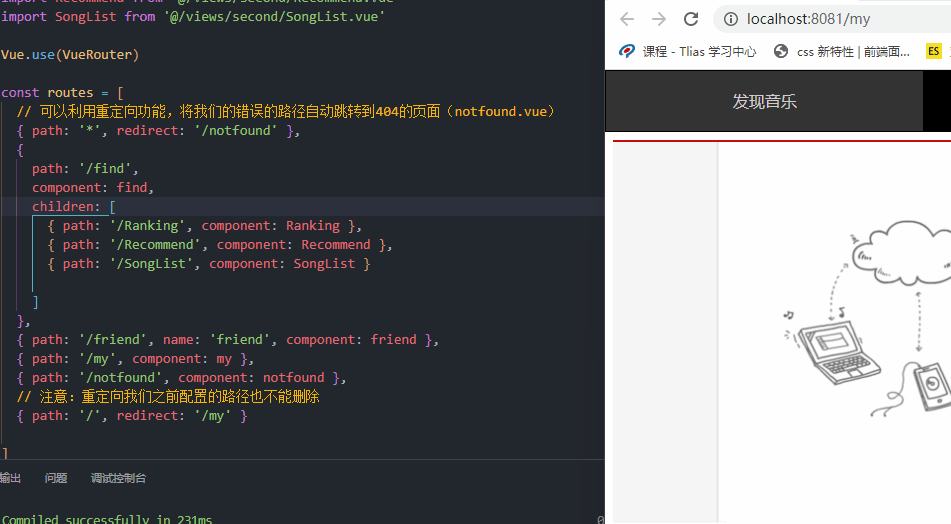Go forward in the browser
951x524 pixels.
(x=659, y=19)
